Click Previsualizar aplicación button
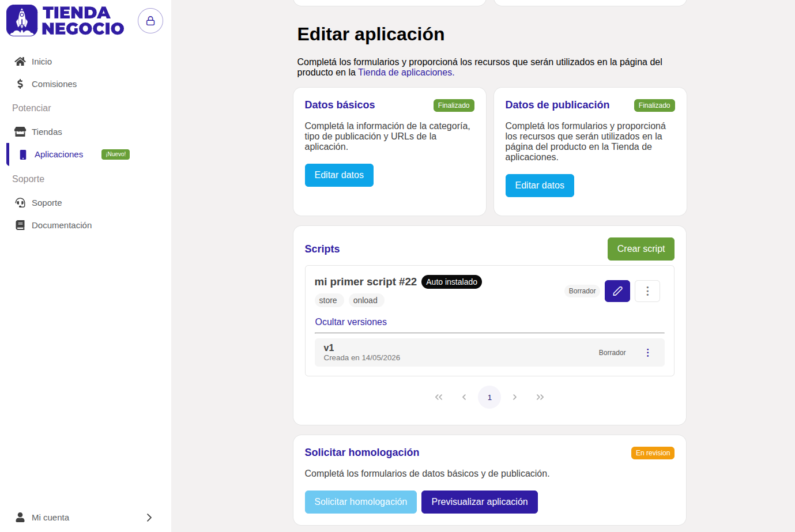The height and width of the screenshot is (532, 795). [x=480, y=502]
